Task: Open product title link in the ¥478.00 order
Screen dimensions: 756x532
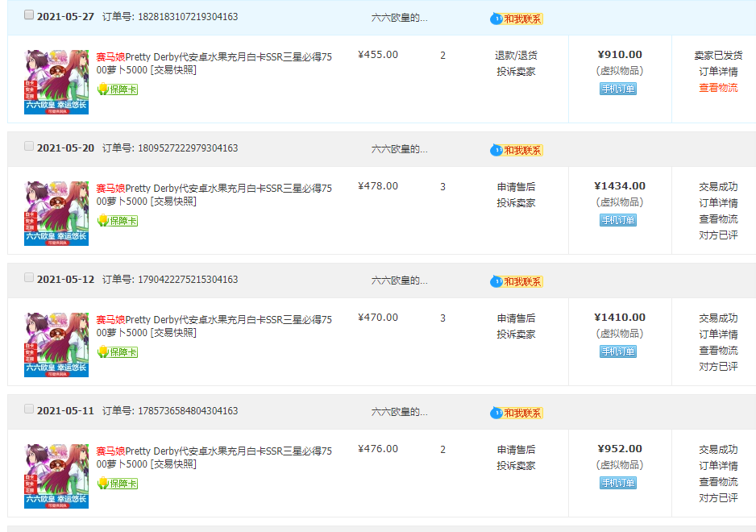Action: 214,194
